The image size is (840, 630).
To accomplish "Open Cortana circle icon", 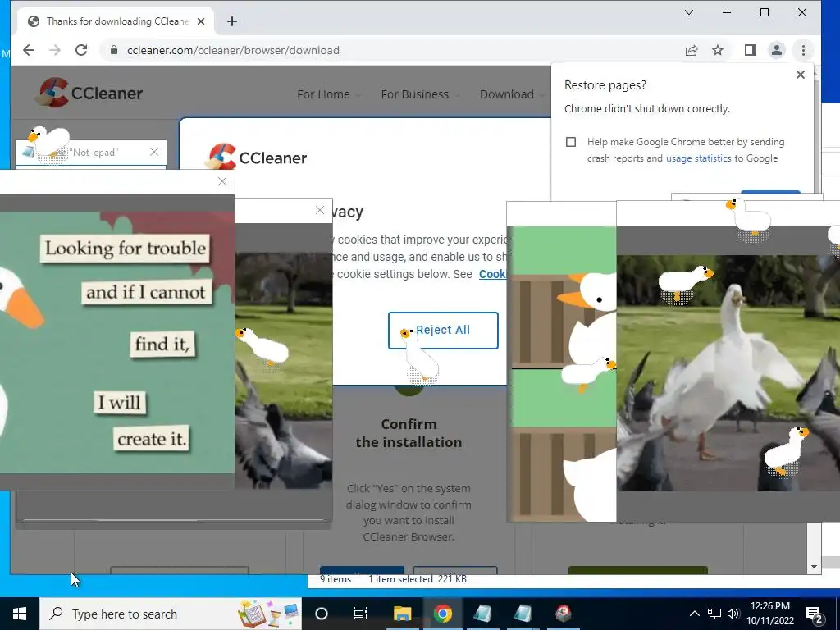I will 322,614.
